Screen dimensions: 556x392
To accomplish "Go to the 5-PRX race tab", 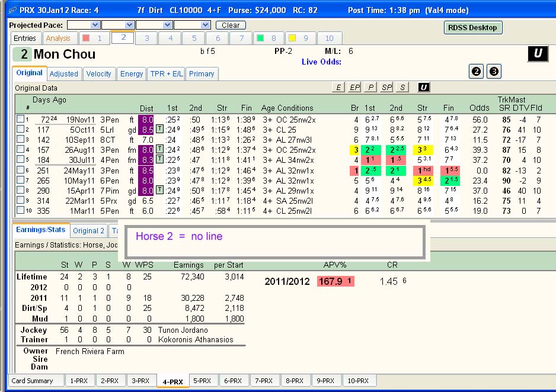I will (x=202, y=381).
